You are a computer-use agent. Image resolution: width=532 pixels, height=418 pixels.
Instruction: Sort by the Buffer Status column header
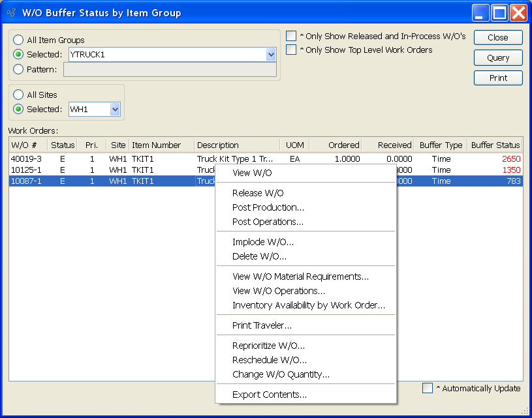(496, 145)
